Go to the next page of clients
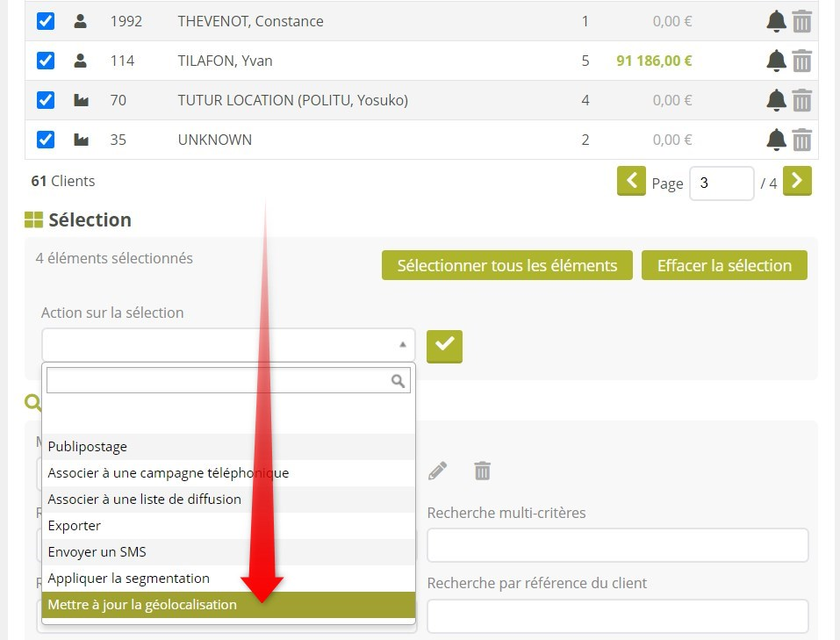This screenshot has height=640, width=840. tap(797, 182)
